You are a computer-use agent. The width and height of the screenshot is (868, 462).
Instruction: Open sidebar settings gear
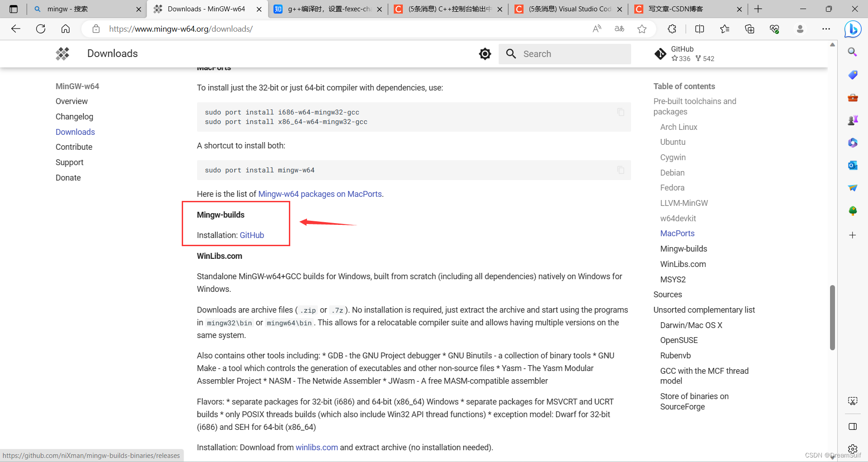click(x=853, y=449)
